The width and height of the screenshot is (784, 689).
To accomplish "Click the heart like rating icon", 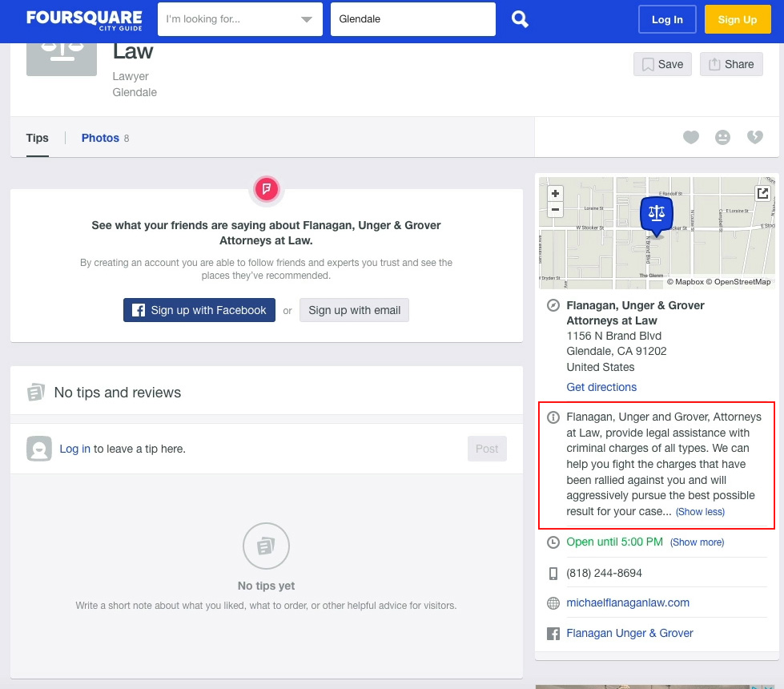I will (691, 138).
